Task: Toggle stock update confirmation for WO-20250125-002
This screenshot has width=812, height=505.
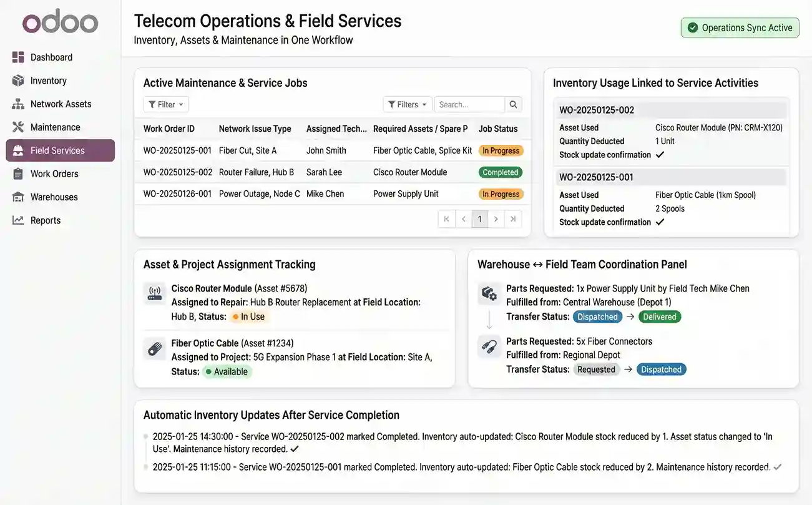Action: [x=660, y=154]
